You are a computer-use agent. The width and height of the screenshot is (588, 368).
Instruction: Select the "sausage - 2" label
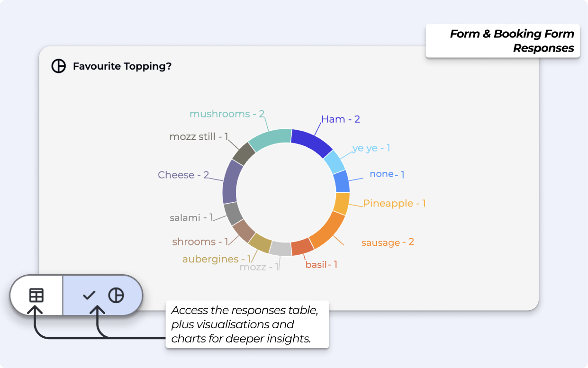tap(388, 242)
